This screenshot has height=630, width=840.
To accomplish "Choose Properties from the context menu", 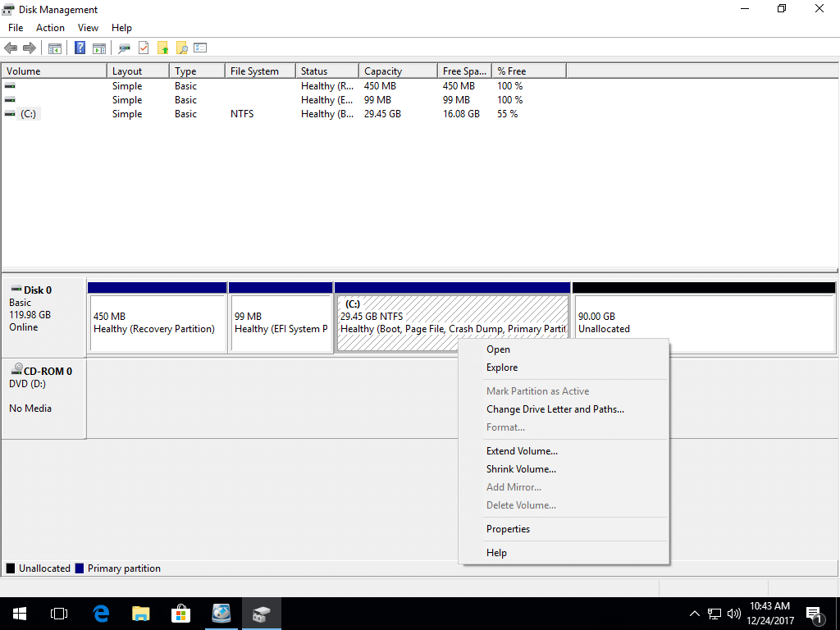I will pos(564,529).
